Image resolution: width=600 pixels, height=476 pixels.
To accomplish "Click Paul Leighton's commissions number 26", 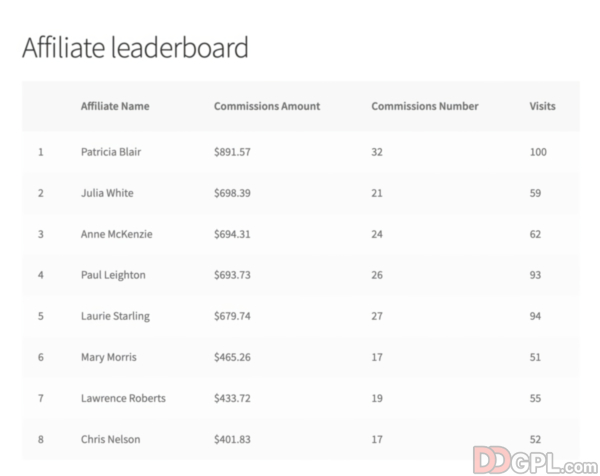I will point(378,275).
